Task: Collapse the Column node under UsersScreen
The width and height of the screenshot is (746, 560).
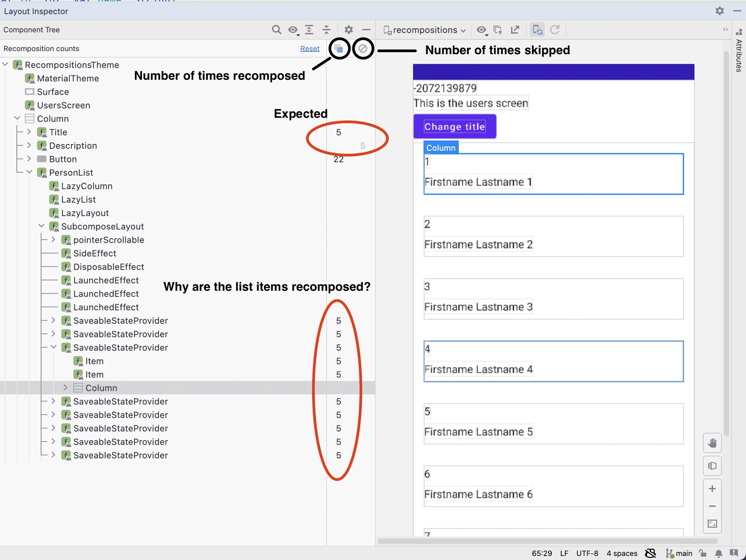Action: coord(17,118)
